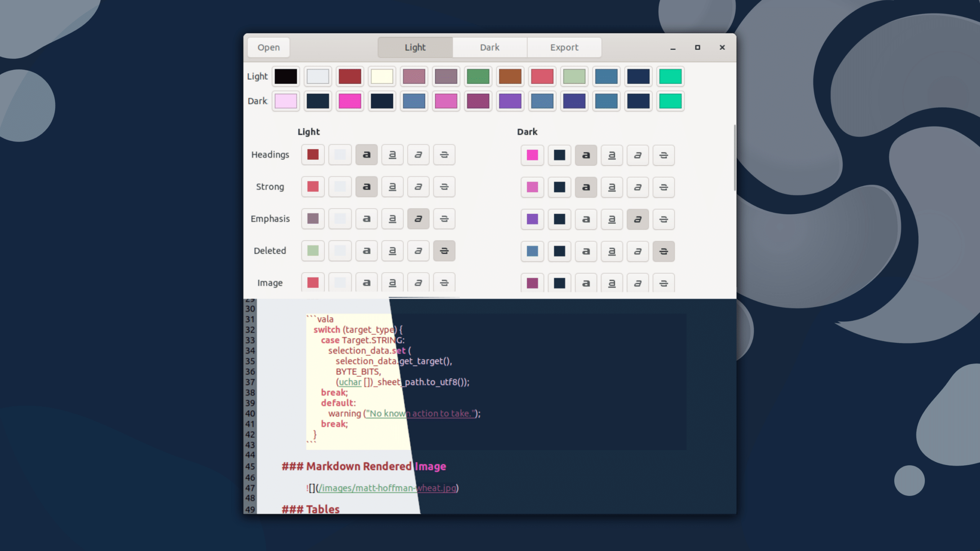Click the vertical scrollbar of style list
Screen dimensions: 980x551
click(x=734, y=158)
